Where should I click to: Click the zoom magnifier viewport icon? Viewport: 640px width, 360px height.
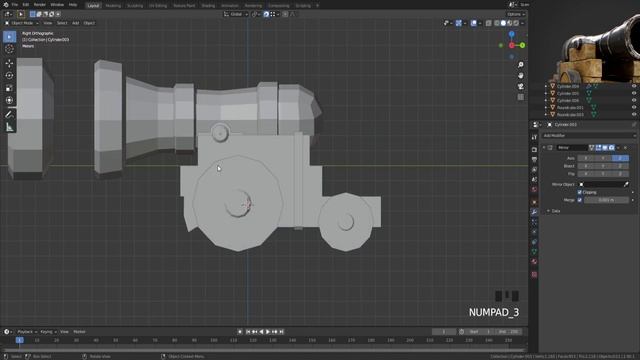pyautogui.click(x=520, y=65)
